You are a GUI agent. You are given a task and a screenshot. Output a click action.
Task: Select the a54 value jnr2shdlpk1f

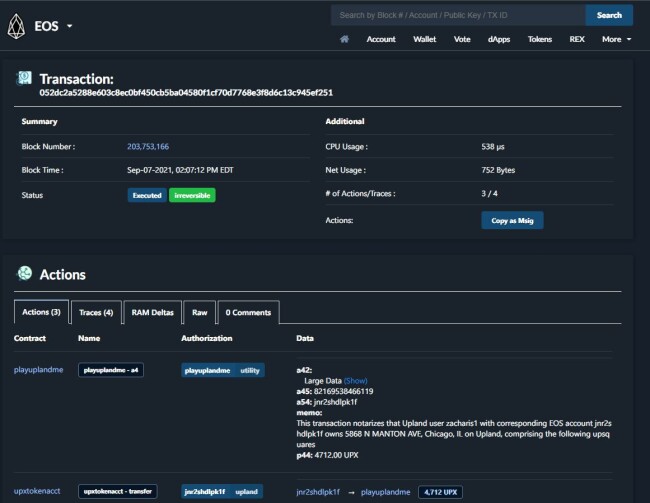click(335, 402)
